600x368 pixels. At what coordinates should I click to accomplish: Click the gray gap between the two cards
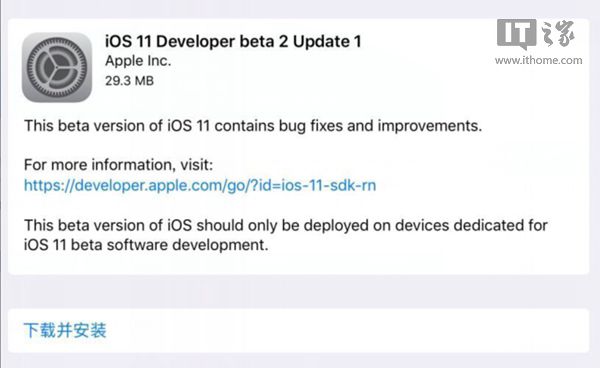coord(298,291)
